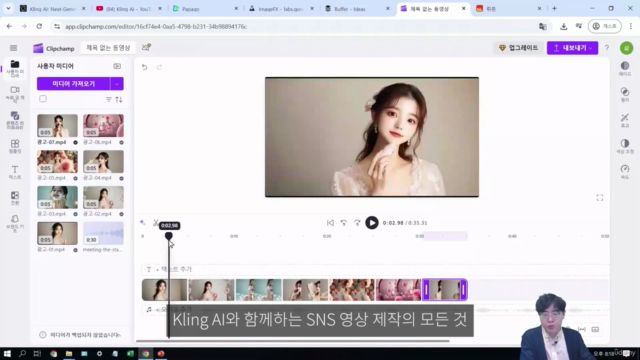Skip to the start of the timeline
Viewport: 640px width, 360px height.
[x=330, y=223]
